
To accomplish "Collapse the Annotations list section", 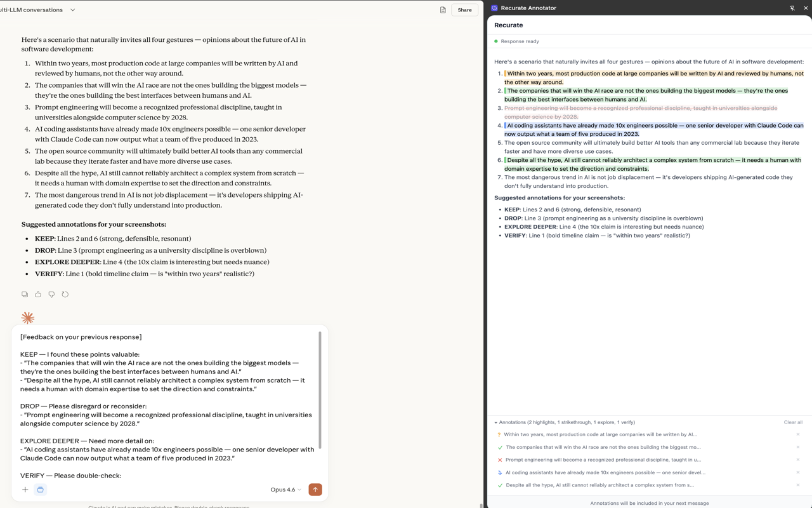I will [x=497, y=422].
